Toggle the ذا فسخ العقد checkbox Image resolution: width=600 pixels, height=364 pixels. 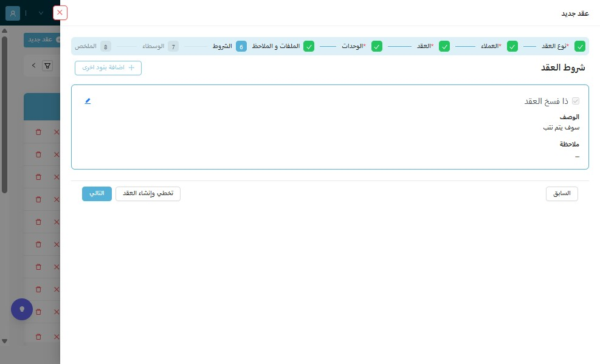(x=576, y=101)
